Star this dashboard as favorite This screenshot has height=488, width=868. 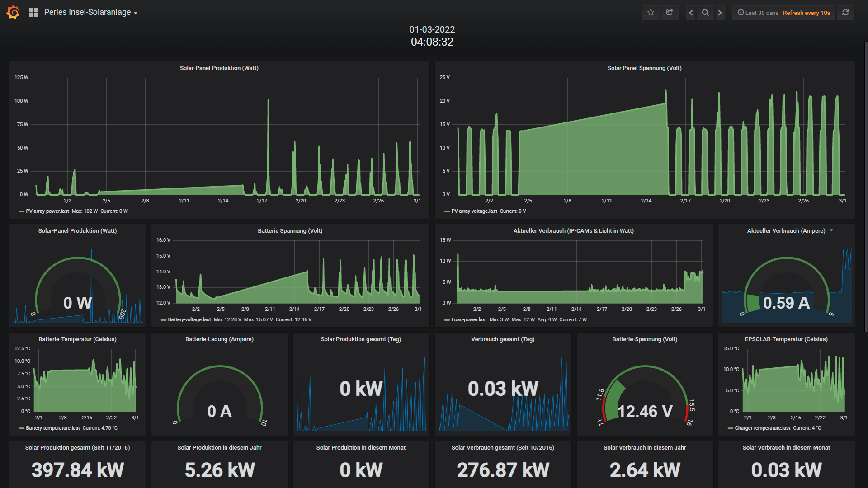[651, 13]
